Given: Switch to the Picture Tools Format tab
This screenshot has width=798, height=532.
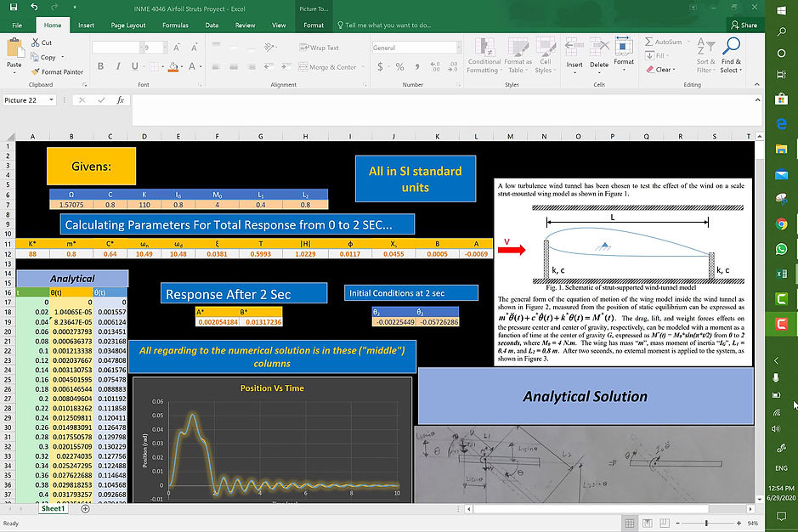Looking at the screenshot, I should point(314,25).
